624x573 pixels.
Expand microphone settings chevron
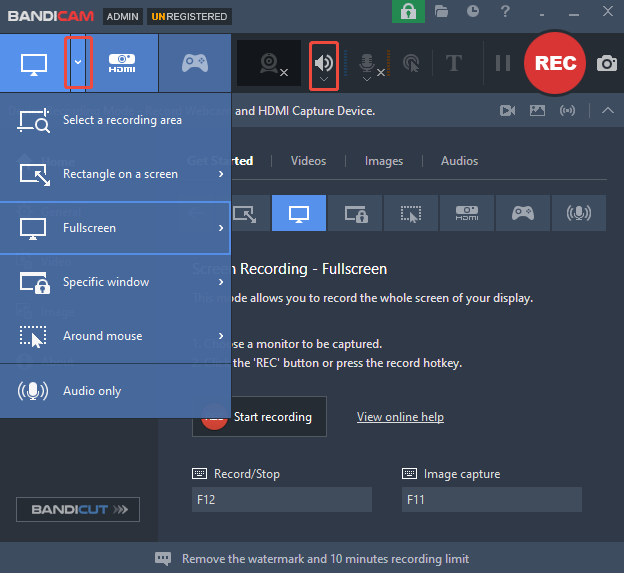tap(367, 79)
